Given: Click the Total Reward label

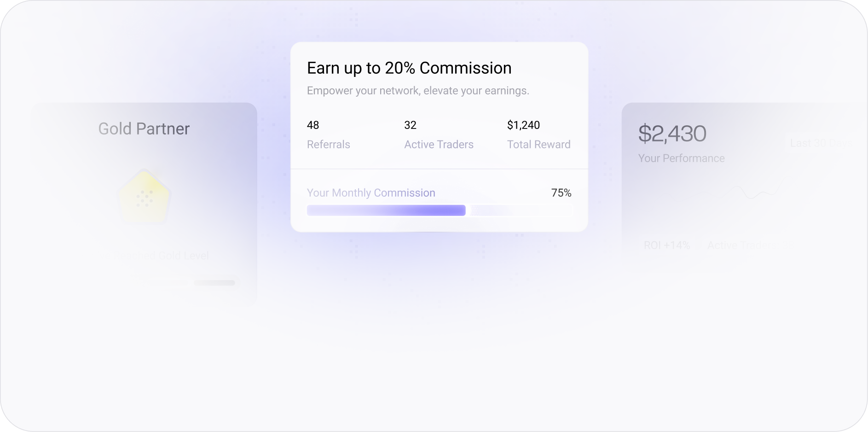Looking at the screenshot, I should point(538,145).
